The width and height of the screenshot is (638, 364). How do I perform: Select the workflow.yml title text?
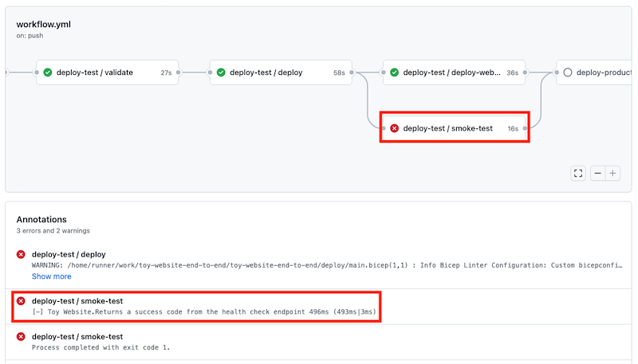[44, 25]
